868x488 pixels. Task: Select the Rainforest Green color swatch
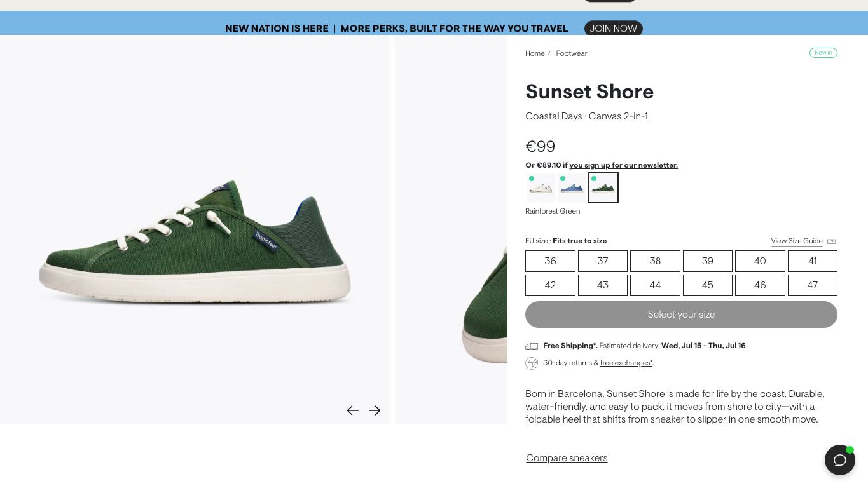[x=603, y=188]
